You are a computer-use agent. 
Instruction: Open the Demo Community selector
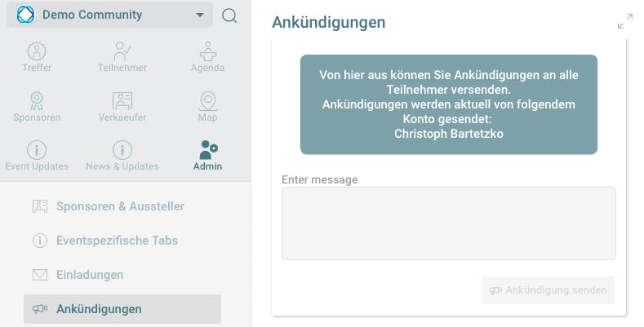[x=109, y=15]
